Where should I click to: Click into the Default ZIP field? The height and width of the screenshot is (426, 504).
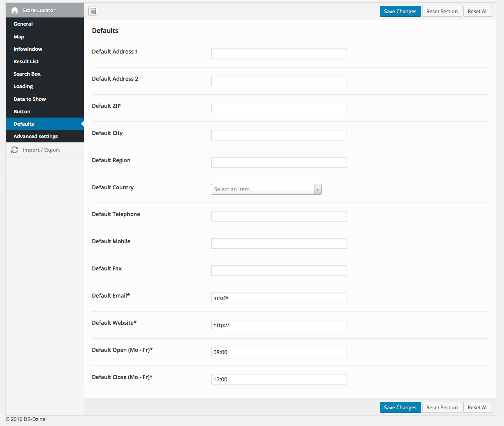click(279, 108)
